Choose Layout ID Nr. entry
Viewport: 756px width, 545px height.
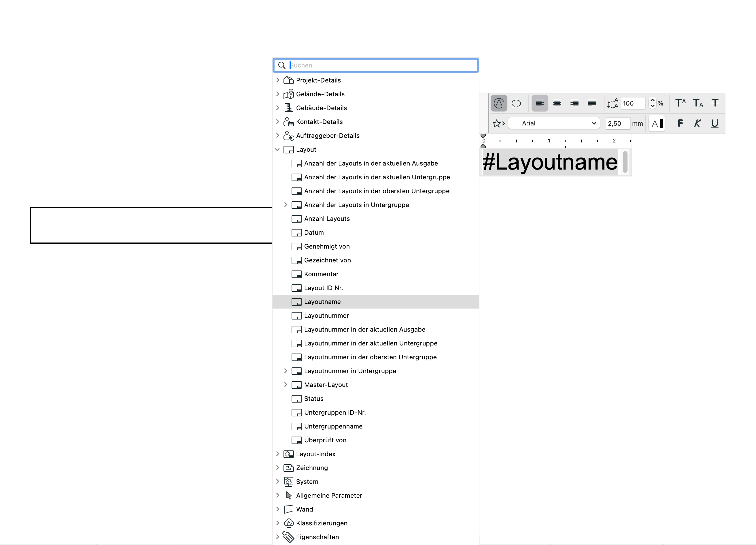[x=324, y=288]
